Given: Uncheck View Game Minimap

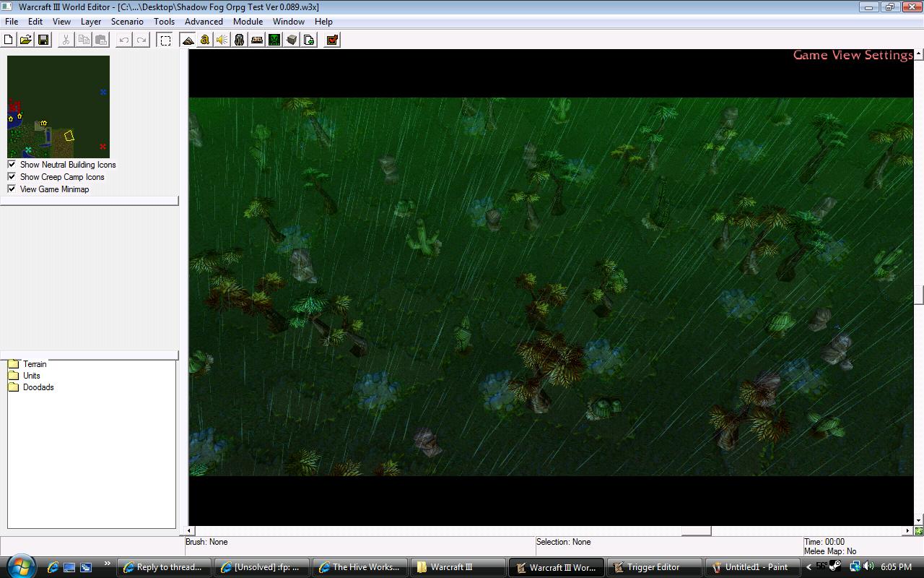Looking at the screenshot, I should point(12,189).
